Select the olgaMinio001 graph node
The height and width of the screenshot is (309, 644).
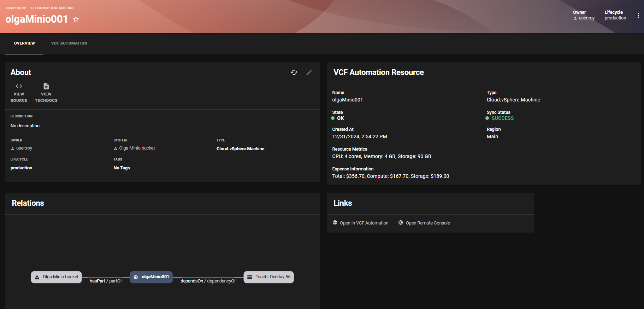point(151,277)
